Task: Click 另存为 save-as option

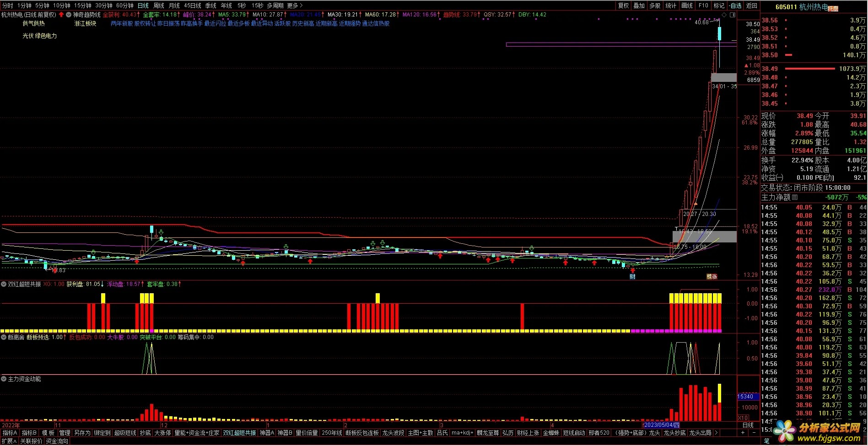Action: pos(82,433)
